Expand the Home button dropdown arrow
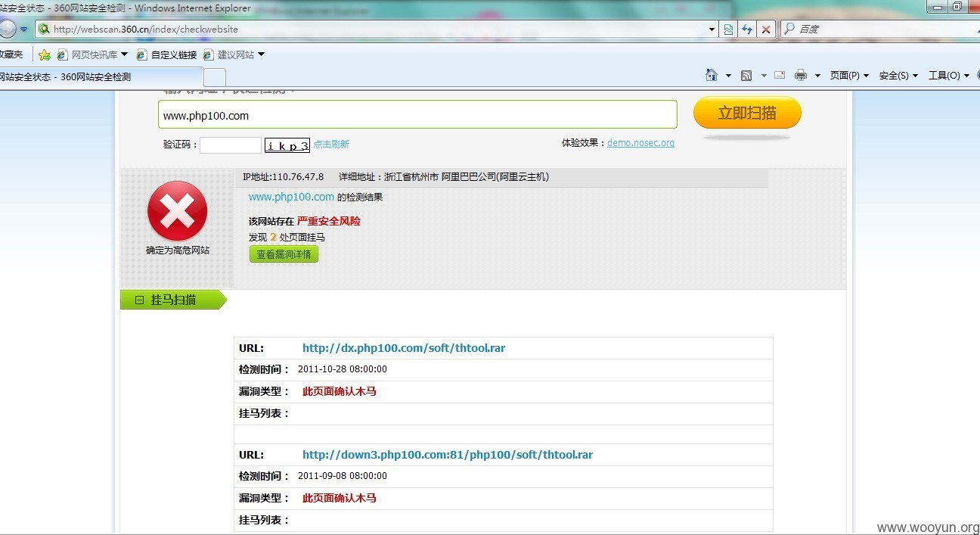 coord(728,76)
